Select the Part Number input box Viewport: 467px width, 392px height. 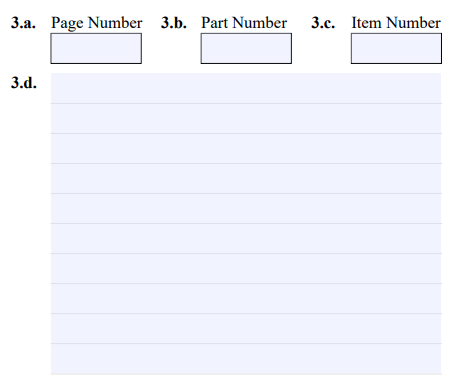pos(246,48)
